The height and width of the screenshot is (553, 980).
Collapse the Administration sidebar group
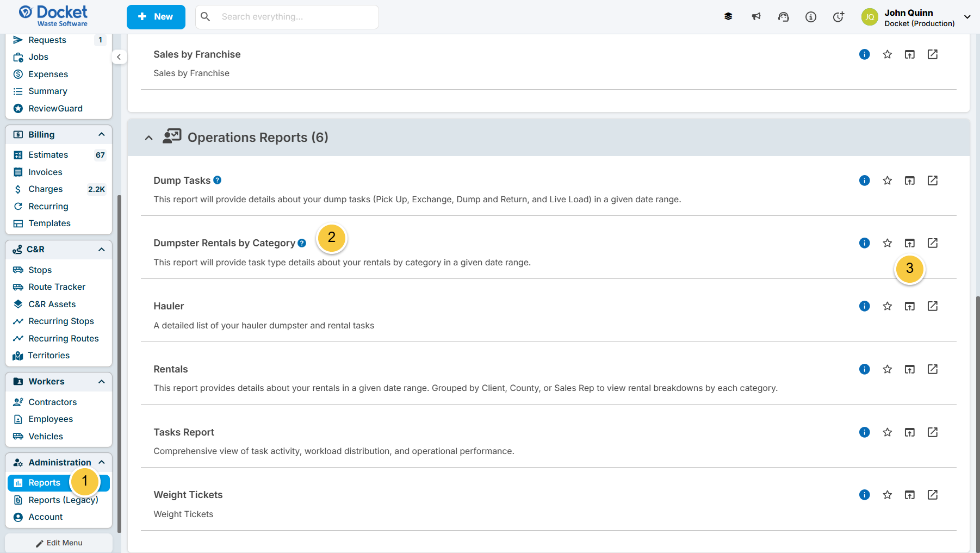point(101,462)
